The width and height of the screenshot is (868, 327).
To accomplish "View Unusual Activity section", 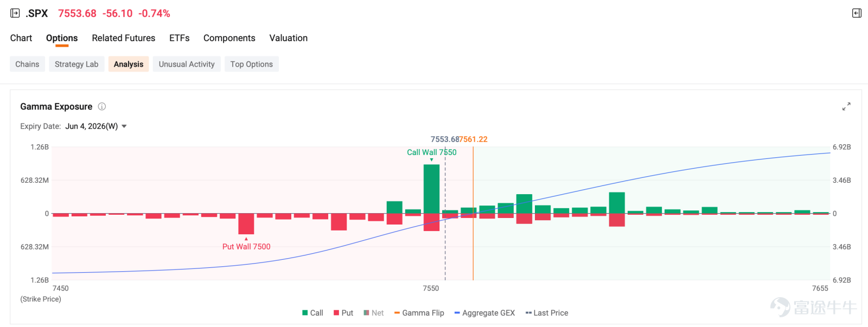I will coord(187,64).
